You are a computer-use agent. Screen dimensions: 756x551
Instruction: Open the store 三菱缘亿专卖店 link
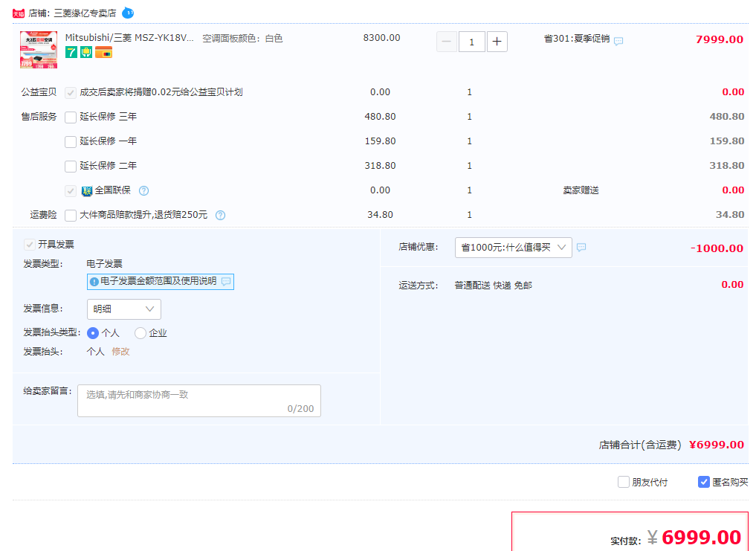(x=85, y=13)
